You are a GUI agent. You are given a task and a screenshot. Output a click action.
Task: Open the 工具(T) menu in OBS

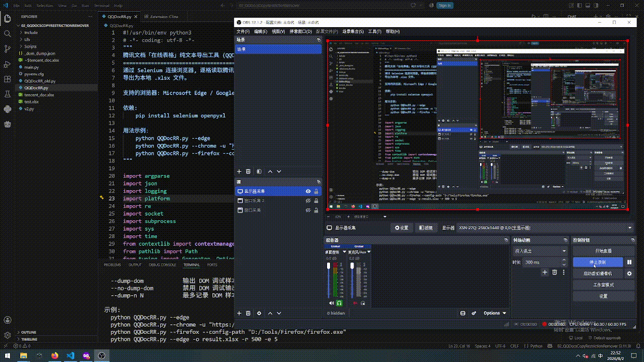pos(375,31)
